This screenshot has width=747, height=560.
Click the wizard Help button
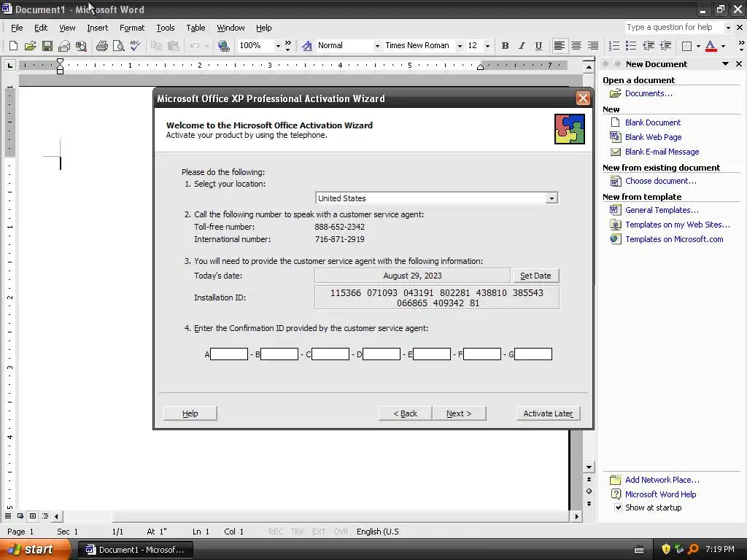click(190, 413)
